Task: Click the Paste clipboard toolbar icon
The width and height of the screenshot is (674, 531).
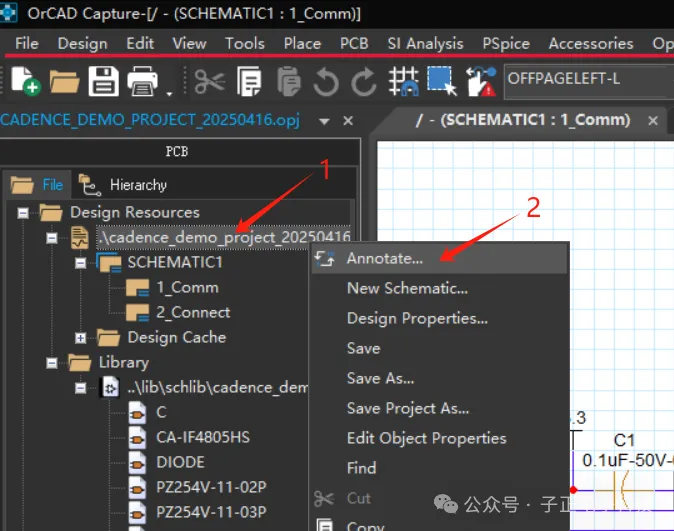Action: [x=288, y=81]
